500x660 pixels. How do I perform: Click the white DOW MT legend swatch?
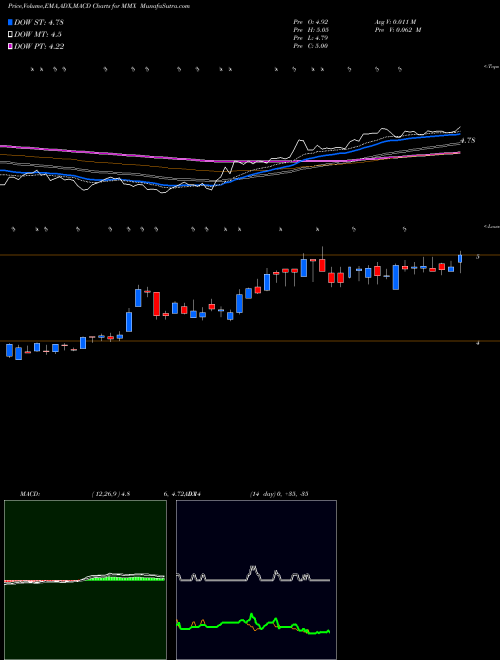pyautogui.click(x=11, y=34)
